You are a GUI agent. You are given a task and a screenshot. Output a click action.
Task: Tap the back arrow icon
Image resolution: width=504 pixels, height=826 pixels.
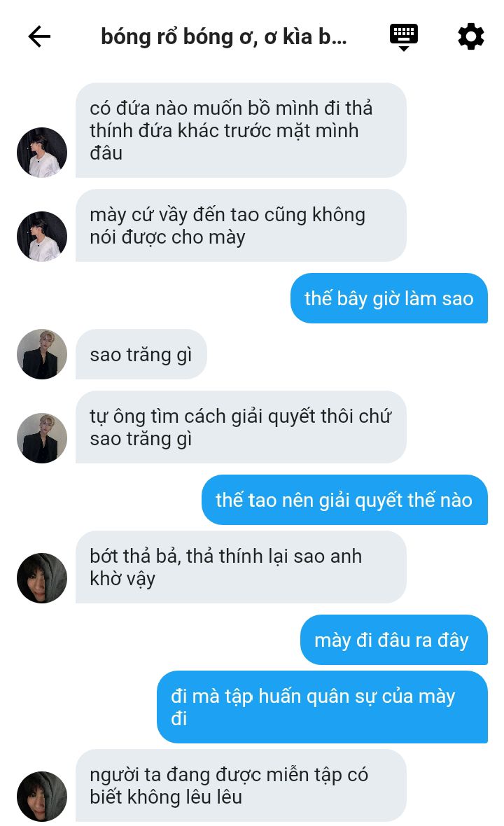[x=39, y=37]
